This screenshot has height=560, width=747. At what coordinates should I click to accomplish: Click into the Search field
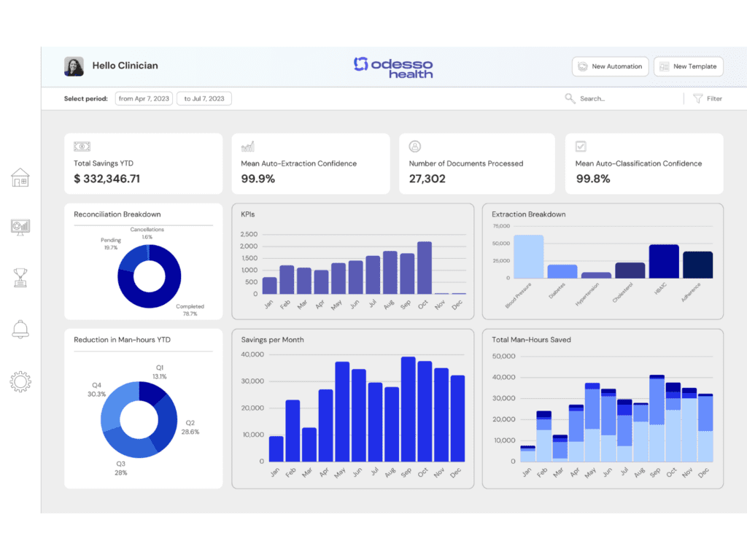pyautogui.click(x=613, y=98)
